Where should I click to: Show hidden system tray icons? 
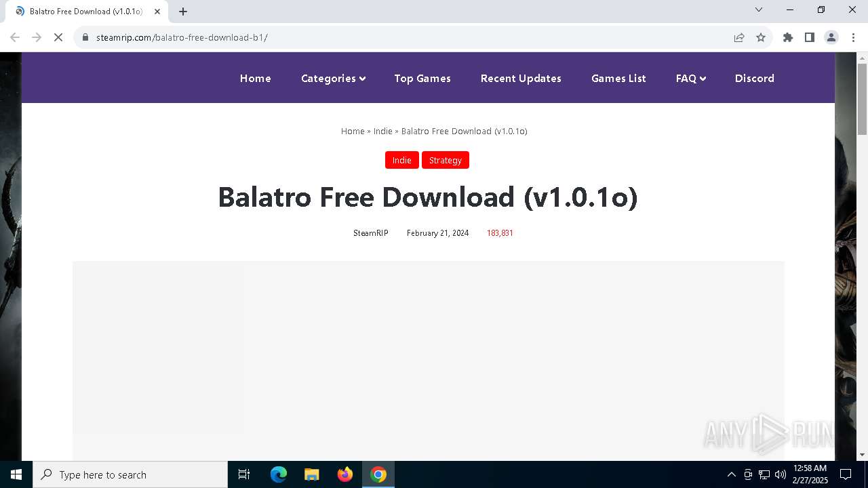tap(731, 474)
